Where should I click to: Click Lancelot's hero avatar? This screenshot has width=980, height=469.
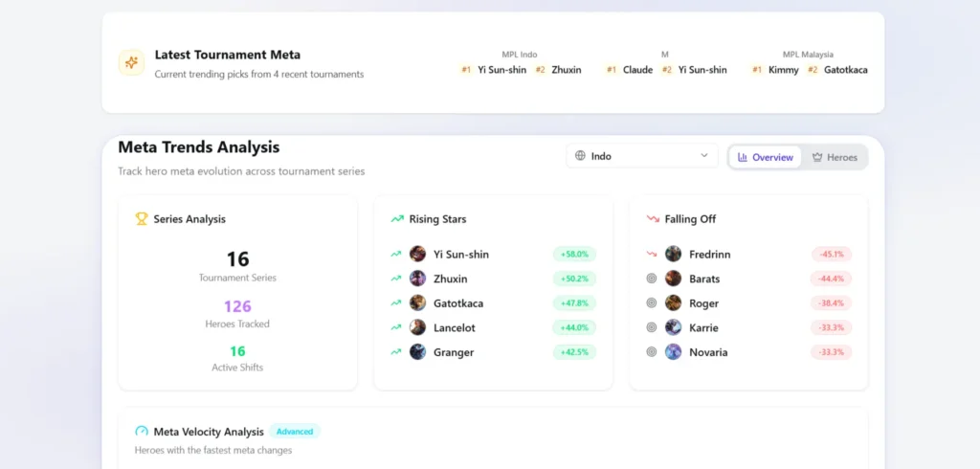click(417, 327)
